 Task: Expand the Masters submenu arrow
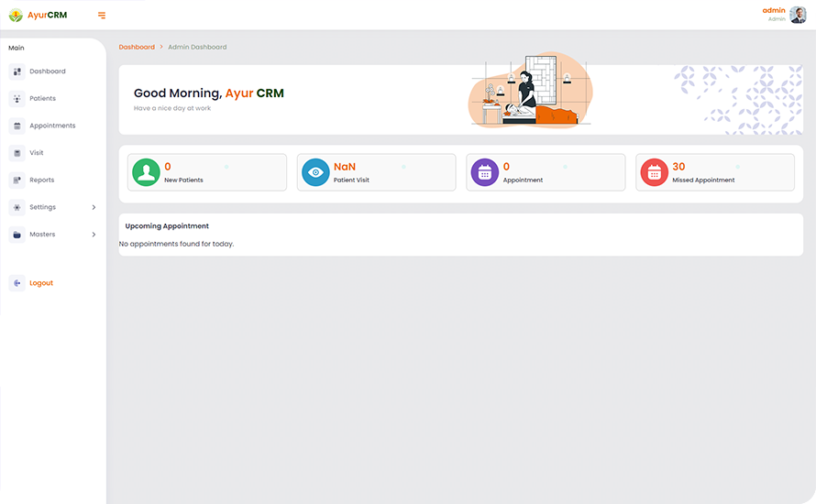pyautogui.click(x=94, y=235)
